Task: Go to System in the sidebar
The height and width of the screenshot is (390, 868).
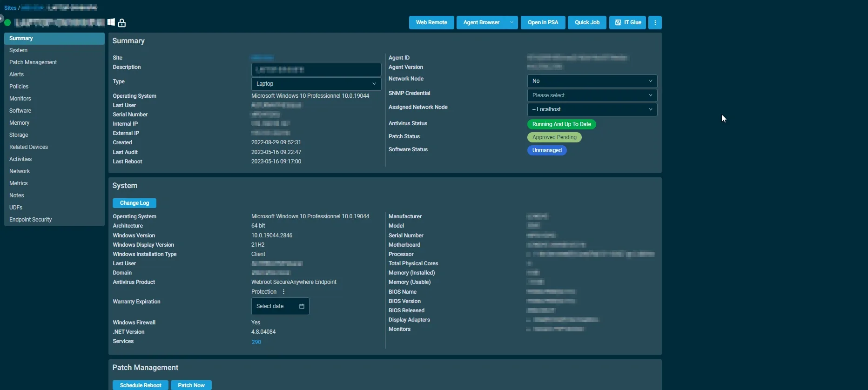Action: [54, 50]
